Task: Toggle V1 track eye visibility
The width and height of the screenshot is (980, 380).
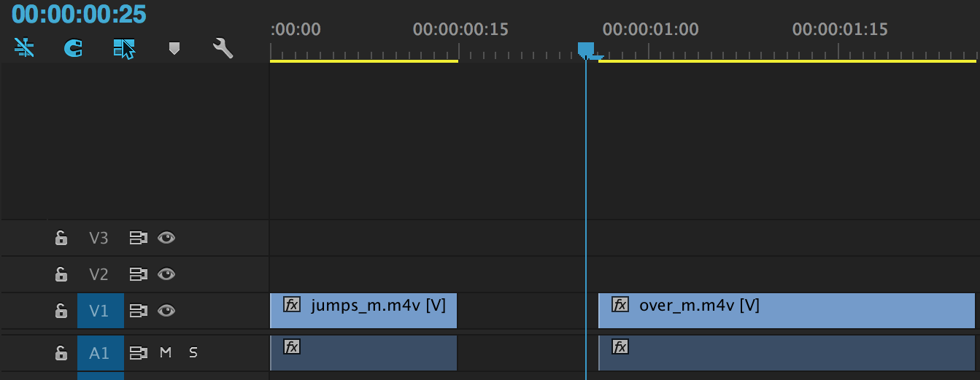Action: 166,311
